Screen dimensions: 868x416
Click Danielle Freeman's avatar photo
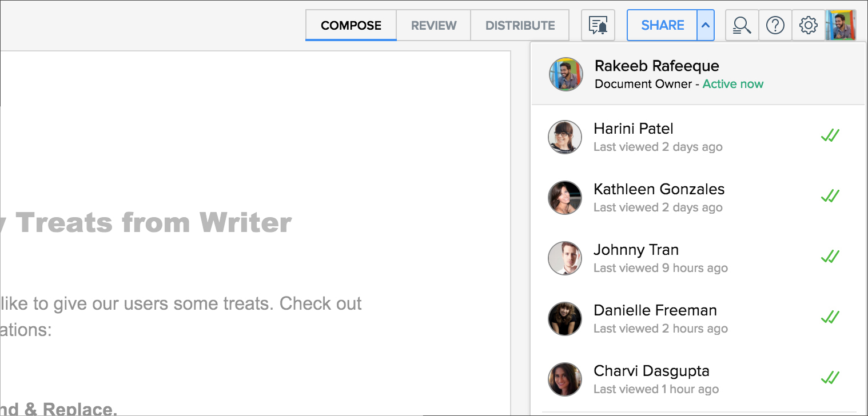click(565, 319)
